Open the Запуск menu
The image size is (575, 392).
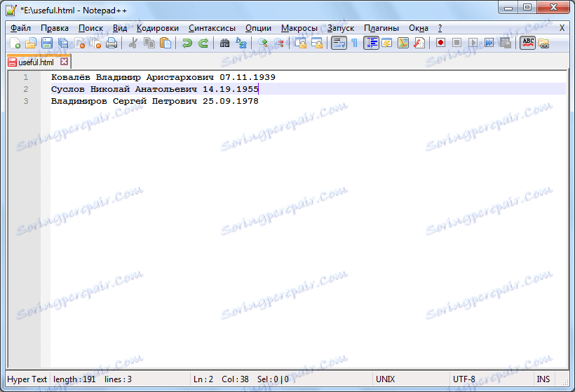coord(341,28)
